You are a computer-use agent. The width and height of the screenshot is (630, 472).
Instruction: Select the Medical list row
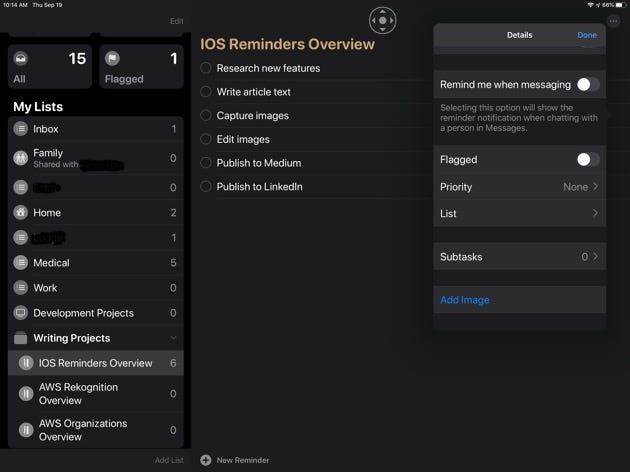pyautogui.click(x=96, y=263)
